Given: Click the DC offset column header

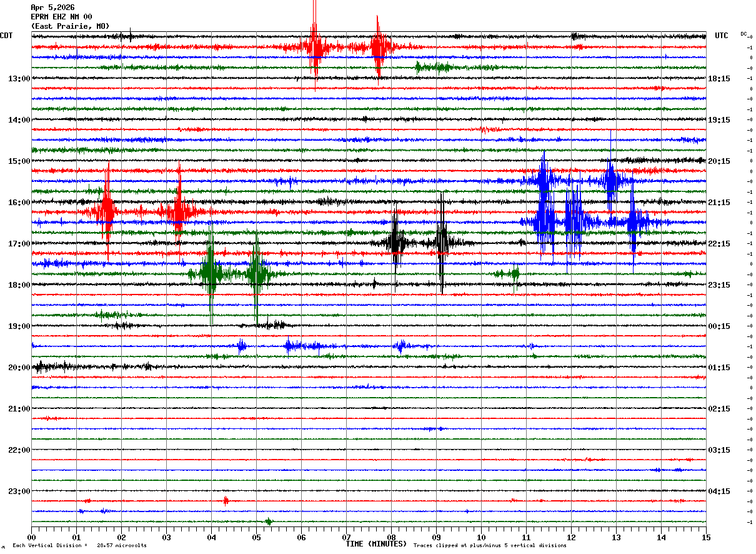Looking at the screenshot, I should tap(744, 34).
